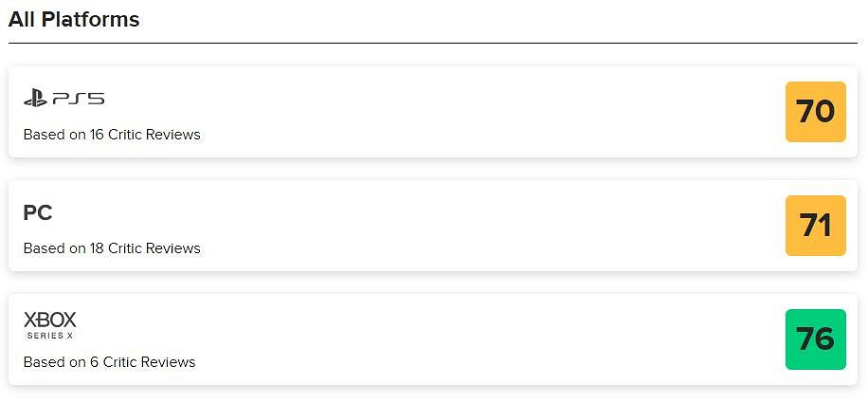Screen dimensions: 868x403
Task: Click the PS5 wordmark logo
Action: tap(78, 99)
